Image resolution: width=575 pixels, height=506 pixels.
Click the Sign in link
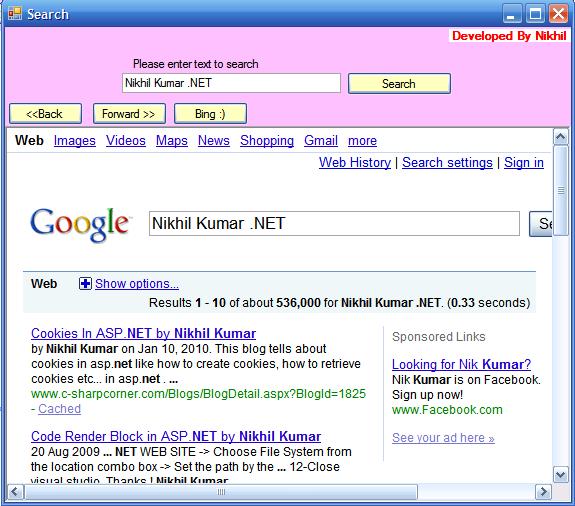click(x=524, y=162)
